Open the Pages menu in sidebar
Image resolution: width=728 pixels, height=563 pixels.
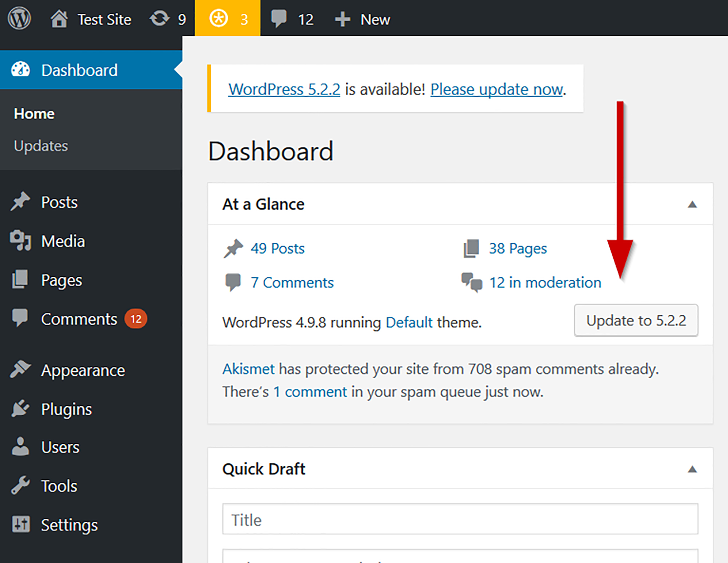pos(62,280)
